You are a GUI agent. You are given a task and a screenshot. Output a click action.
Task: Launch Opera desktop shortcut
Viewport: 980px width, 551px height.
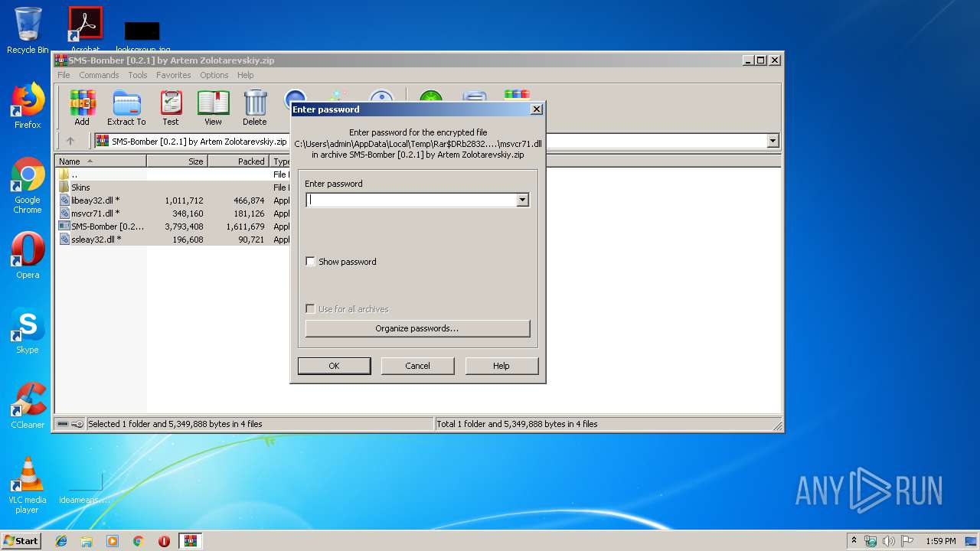click(28, 256)
